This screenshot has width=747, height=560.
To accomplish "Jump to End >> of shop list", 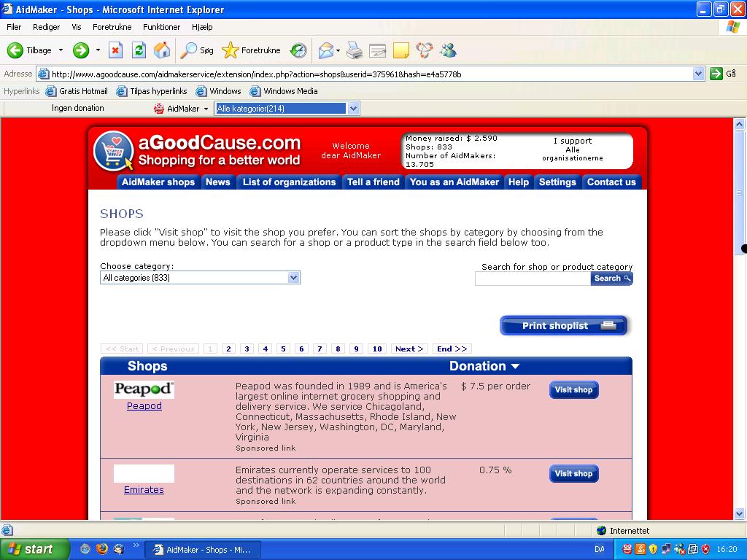I will click(x=452, y=349).
